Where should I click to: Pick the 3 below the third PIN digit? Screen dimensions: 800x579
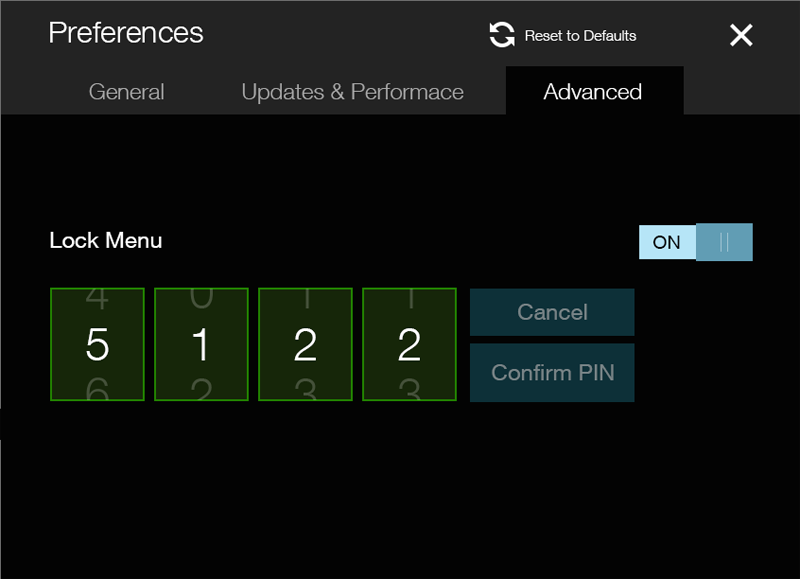(x=305, y=391)
